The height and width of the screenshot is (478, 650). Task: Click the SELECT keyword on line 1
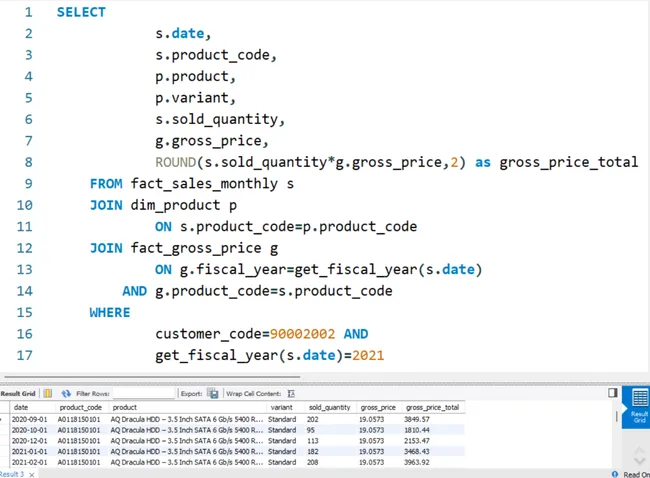click(81, 12)
